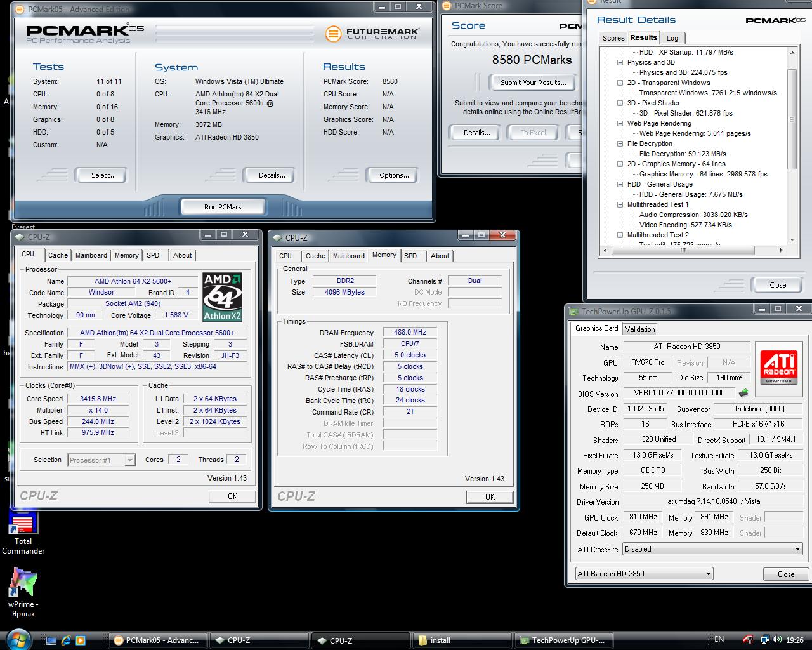
Task: Collapse the 3D - Pixel Shader node
Action: coord(620,103)
